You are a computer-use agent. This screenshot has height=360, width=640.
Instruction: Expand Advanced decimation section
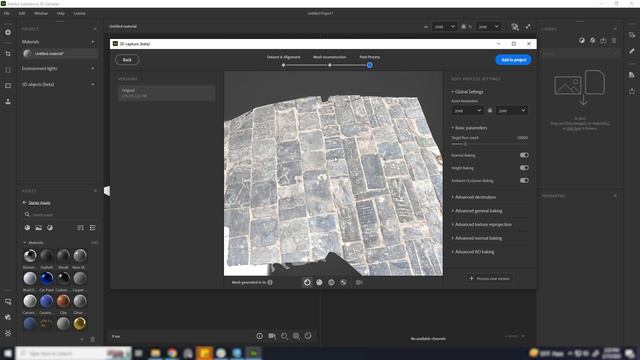(473, 197)
